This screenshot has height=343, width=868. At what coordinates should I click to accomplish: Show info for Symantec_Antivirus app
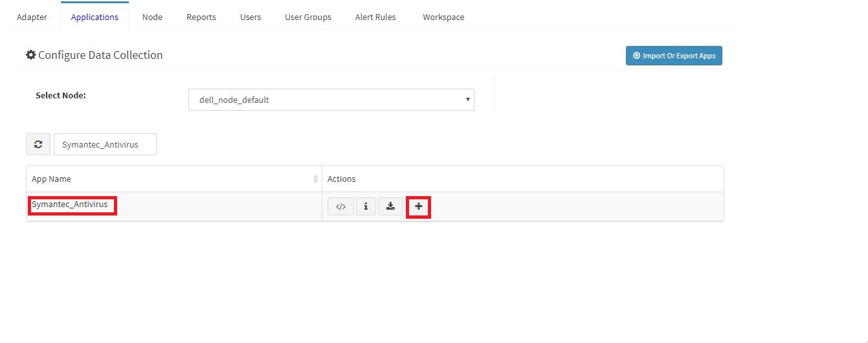(x=366, y=206)
